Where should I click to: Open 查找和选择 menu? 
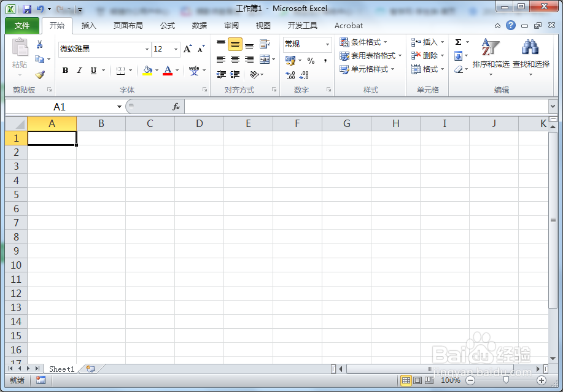coord(530,58)
